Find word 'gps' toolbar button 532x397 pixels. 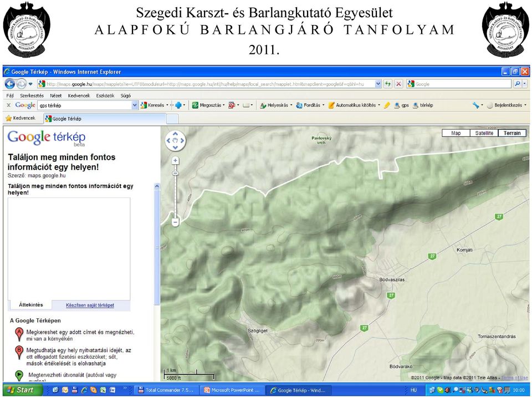(x=401, y=105)
